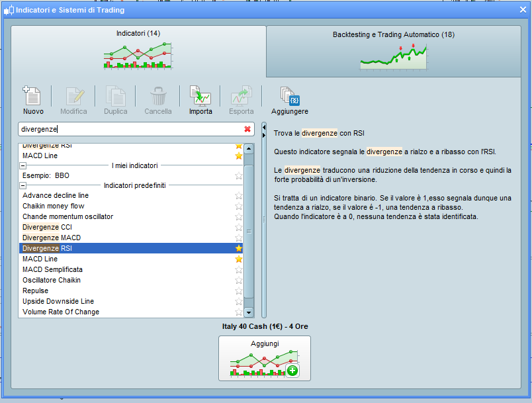Click the Esporta export icon

click(242, 96)
